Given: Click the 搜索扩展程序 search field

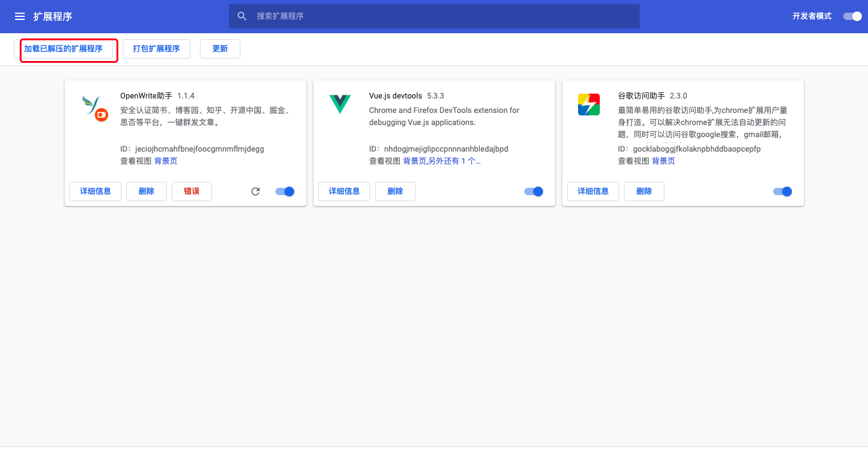Looking at the screenshot, I should click(434, 16).
